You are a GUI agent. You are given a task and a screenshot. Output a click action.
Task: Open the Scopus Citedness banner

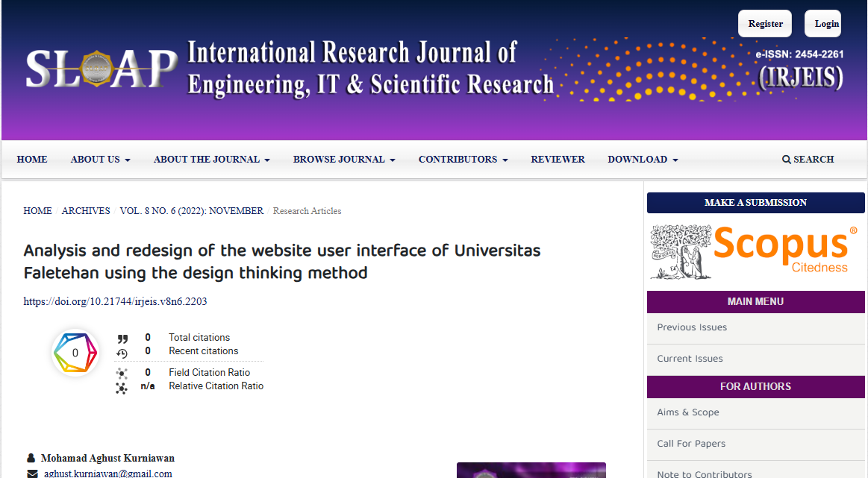pyautogui.click(x=755, y=251)
